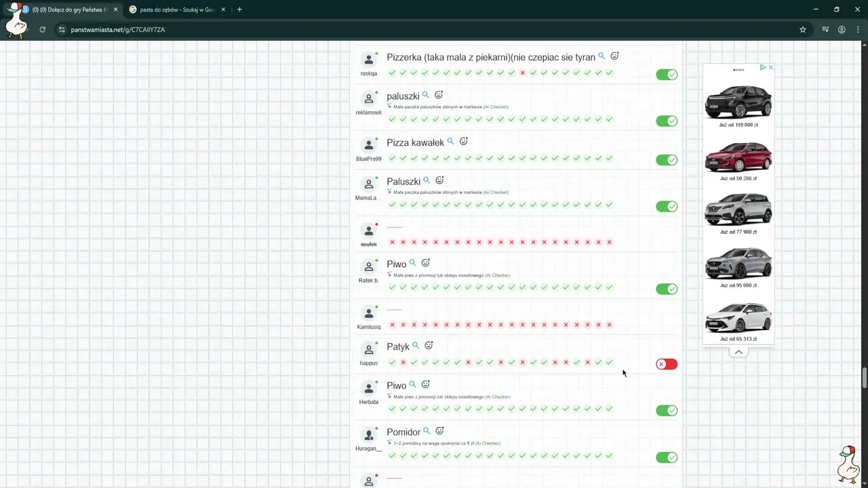Click the answer text Pizza kawałek

415,142
